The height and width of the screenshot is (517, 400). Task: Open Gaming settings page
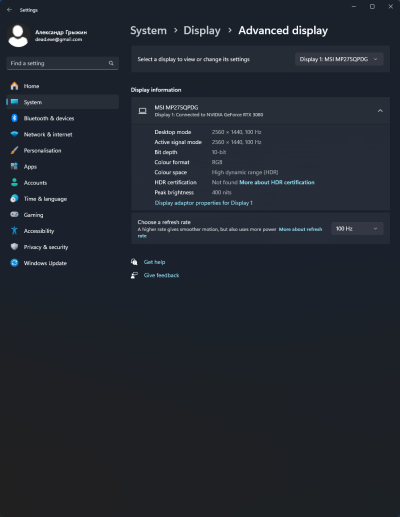coord(63,214)
